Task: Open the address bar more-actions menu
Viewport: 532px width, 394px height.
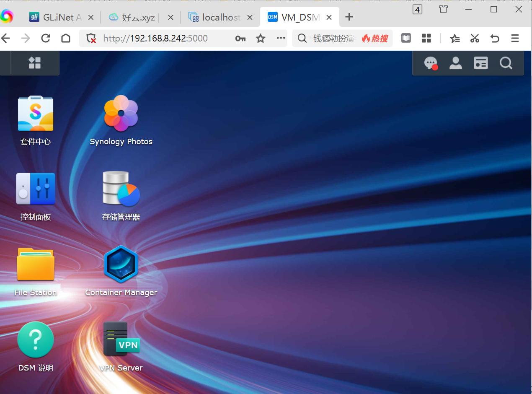Action: pyautogui.click(x=280, y=38)
